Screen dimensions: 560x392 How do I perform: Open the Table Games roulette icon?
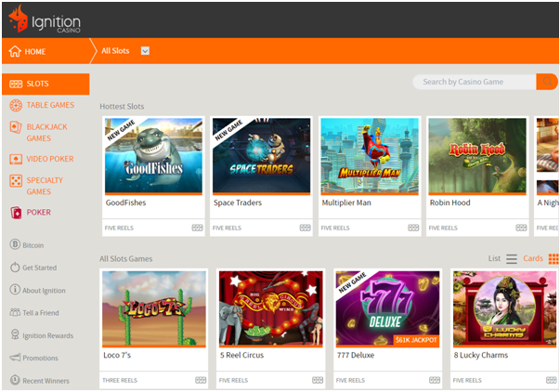16,105
